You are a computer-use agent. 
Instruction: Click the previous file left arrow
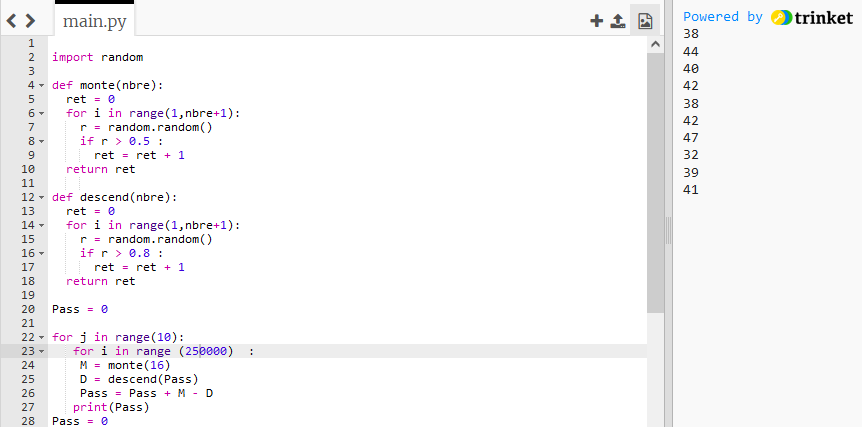click(12, 20)
